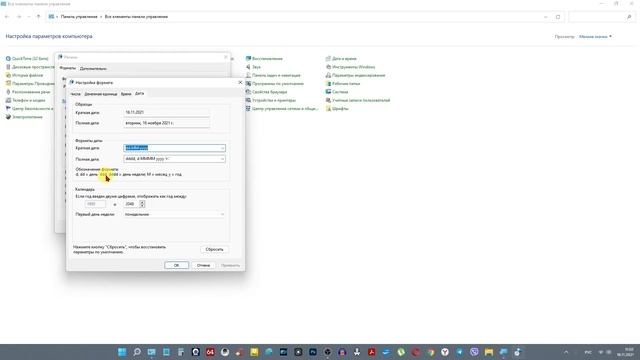
Task: Switch to Числа tab
Action: pyautogui.click(x=76, y=94)
